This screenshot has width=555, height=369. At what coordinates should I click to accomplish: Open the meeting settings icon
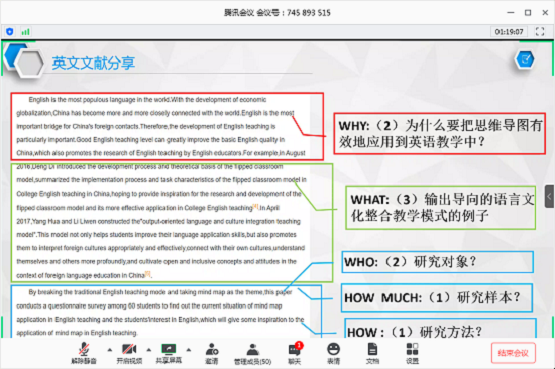click(412, 353)
